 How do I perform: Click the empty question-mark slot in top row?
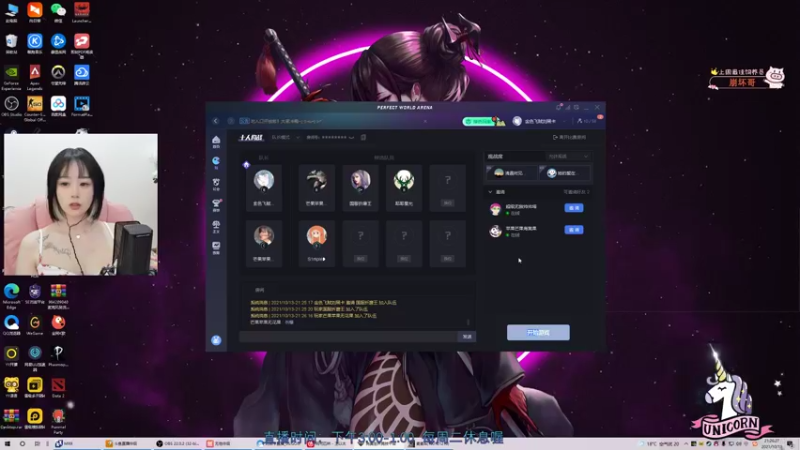point(447,188)
